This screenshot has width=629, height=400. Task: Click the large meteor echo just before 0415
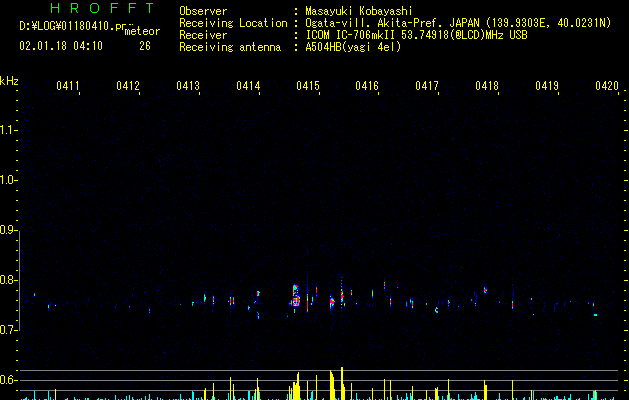(x=296, y=296)
